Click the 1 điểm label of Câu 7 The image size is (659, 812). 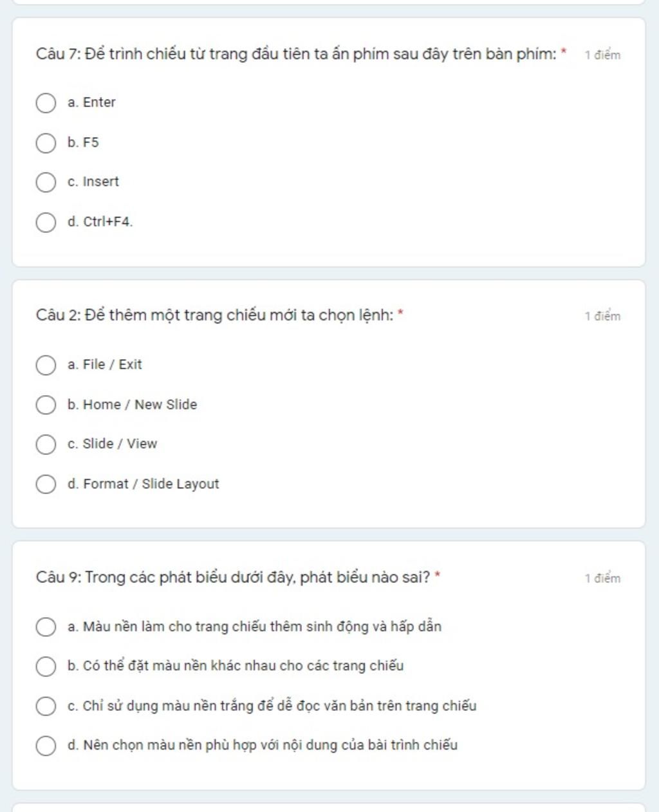(x=602, y=55)
